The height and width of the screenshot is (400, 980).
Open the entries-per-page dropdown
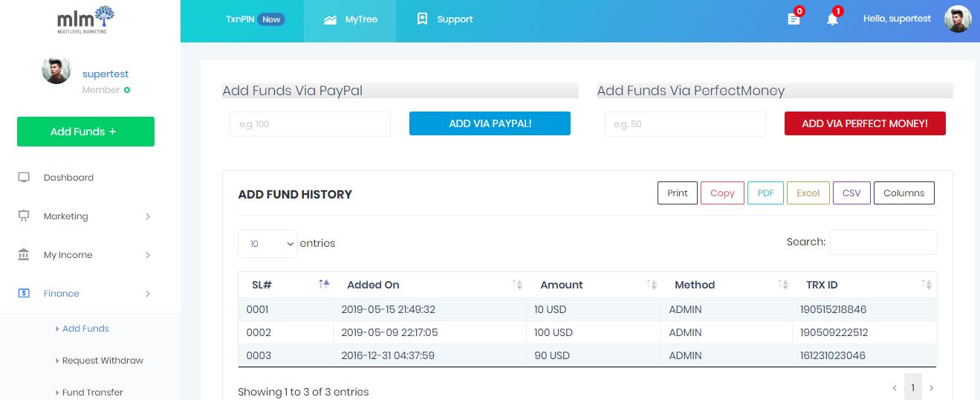point(267,244)
